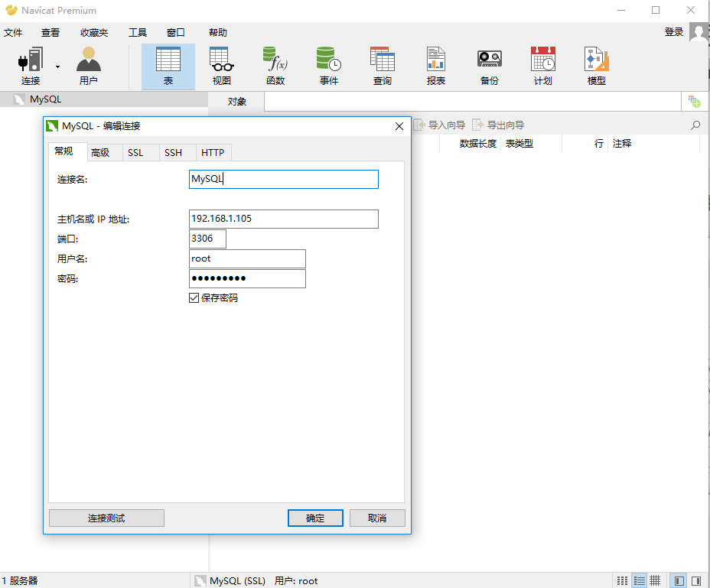Click the Query toolbar icon

[382, 65]
